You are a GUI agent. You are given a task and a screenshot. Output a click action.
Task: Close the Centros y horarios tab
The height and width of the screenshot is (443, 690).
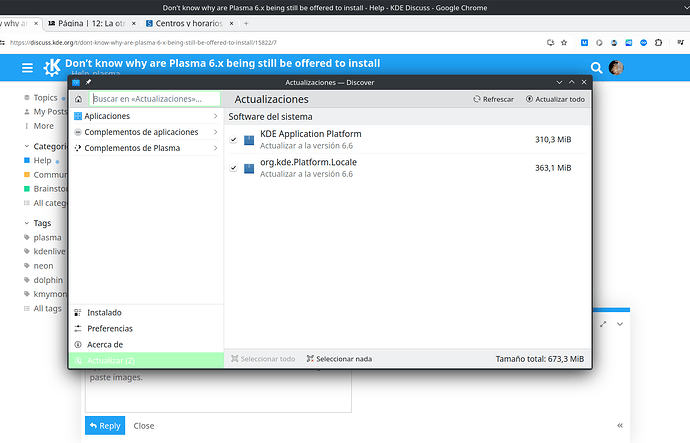pos(231,23)
